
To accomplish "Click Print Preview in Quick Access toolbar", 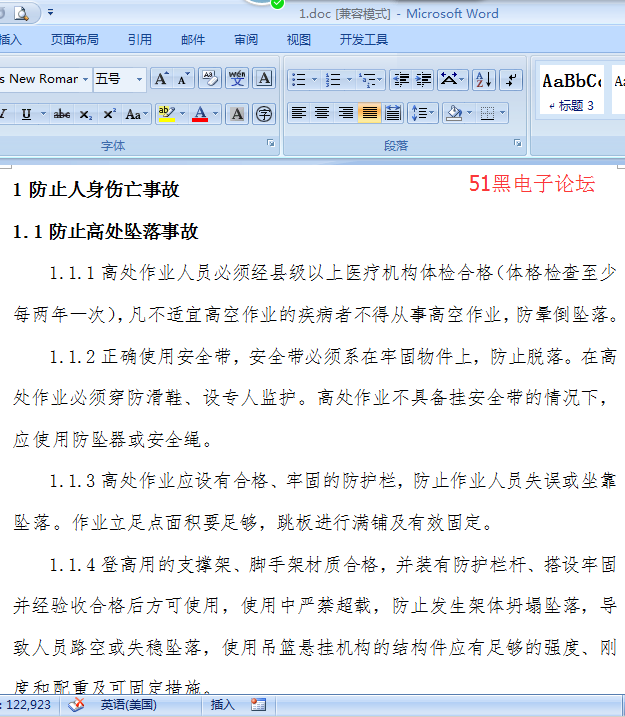I will (x=21, y=13).
